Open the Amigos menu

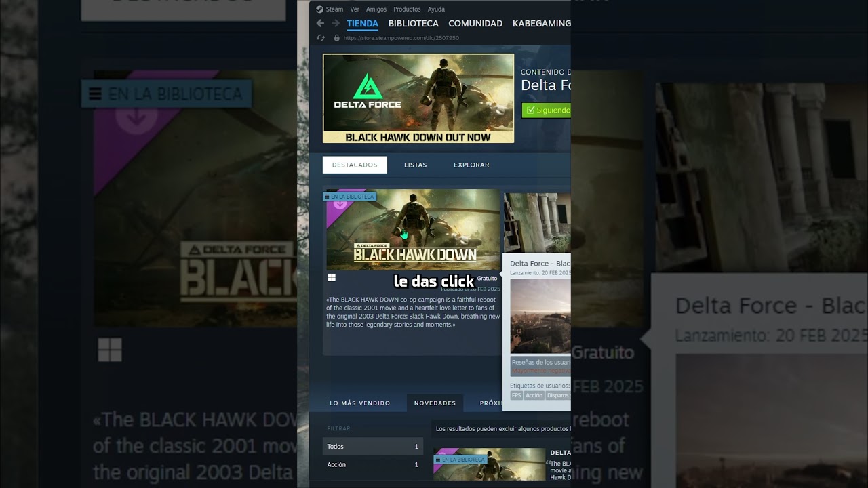click(x=376, y=9)
